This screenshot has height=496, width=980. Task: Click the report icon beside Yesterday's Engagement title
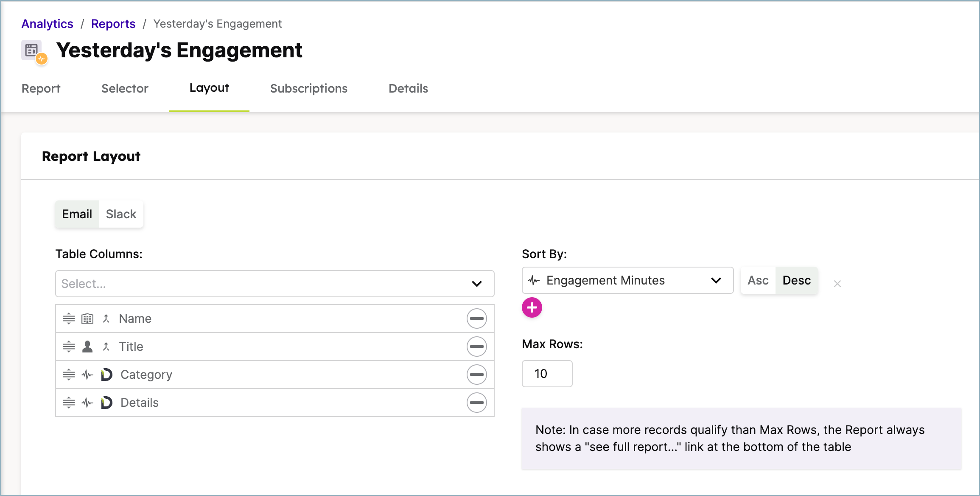click(34, 52)
